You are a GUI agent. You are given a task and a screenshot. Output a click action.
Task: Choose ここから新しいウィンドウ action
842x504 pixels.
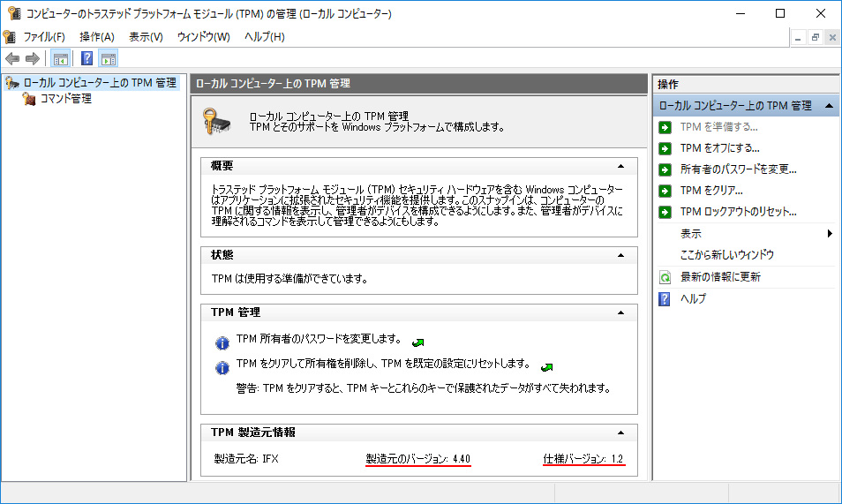(x=726, y=255)
